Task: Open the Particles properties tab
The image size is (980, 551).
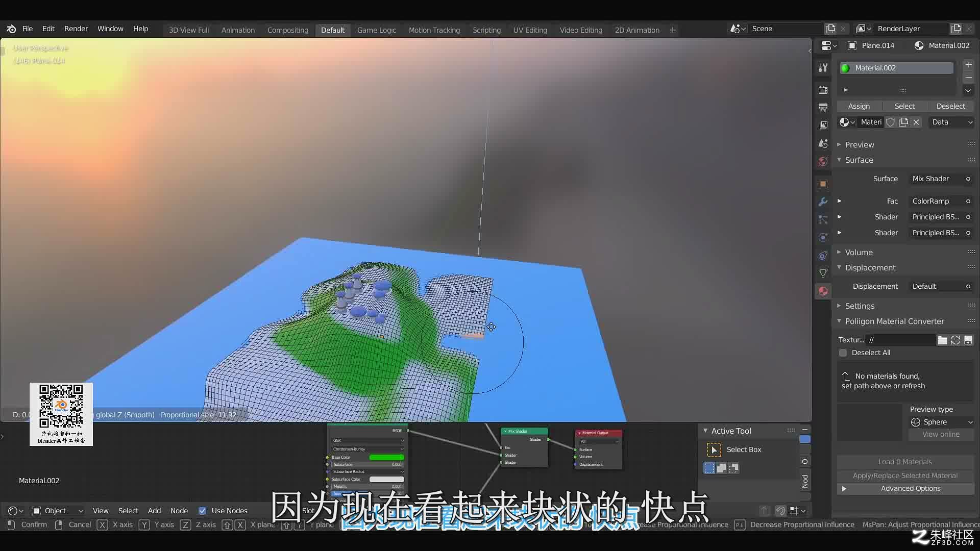Action: click(823, 219)
